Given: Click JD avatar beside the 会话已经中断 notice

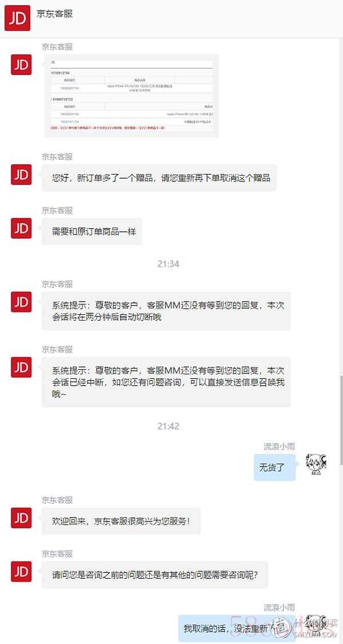Looking at the screenshot, I should coord(21,367).
